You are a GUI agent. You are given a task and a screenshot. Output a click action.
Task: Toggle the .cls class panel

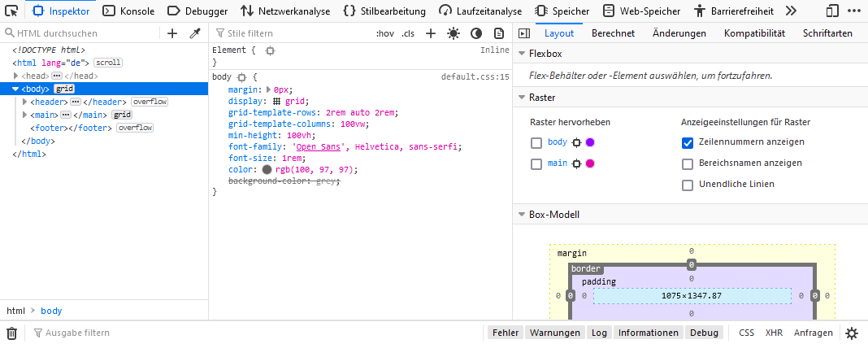[408, 33]
